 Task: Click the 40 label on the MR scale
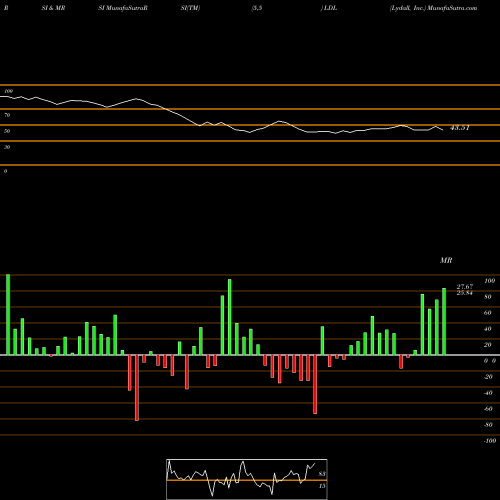pyautogui.click(x=487, y=329)
